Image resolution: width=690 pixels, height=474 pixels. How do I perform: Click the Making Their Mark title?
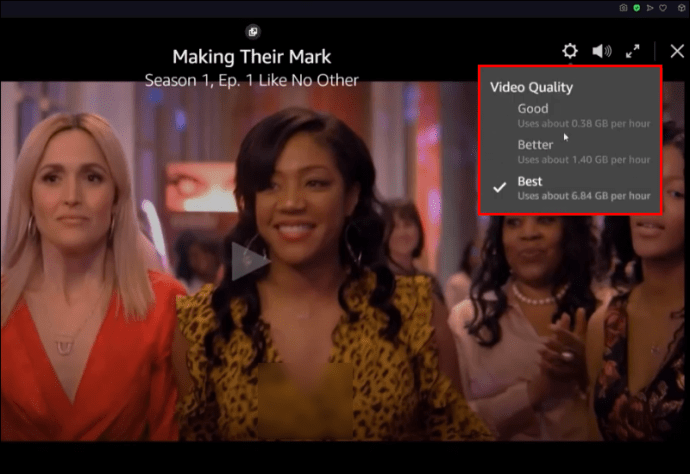(252, 57)
